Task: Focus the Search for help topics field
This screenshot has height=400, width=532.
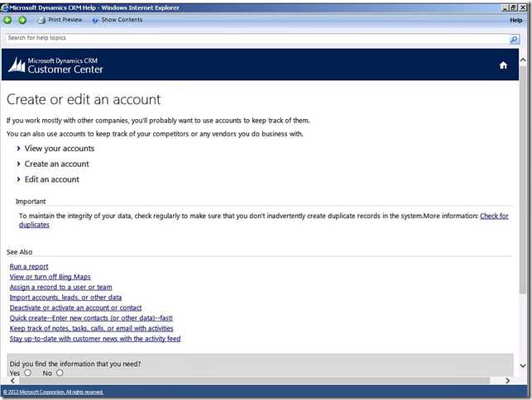Action: point(257,38)
